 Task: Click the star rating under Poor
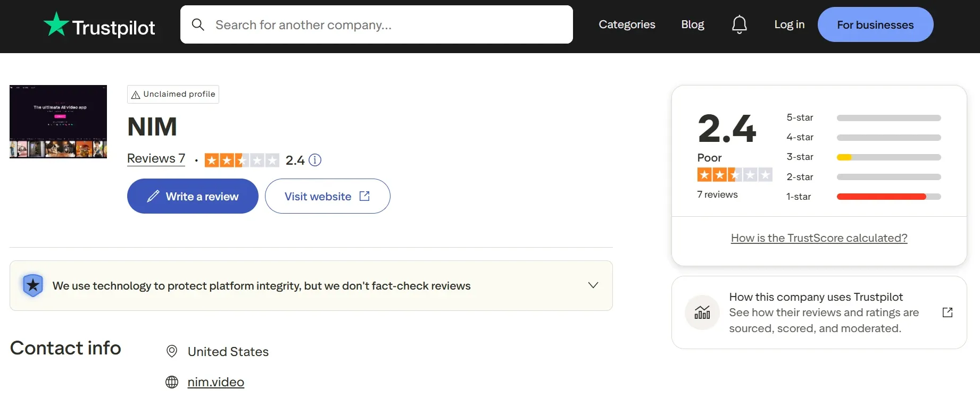tap(735, 174)
